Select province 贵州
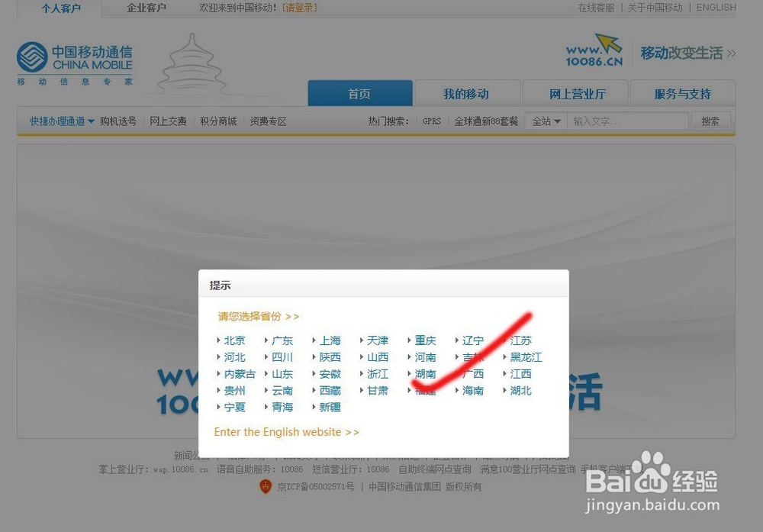 point(234,390)
